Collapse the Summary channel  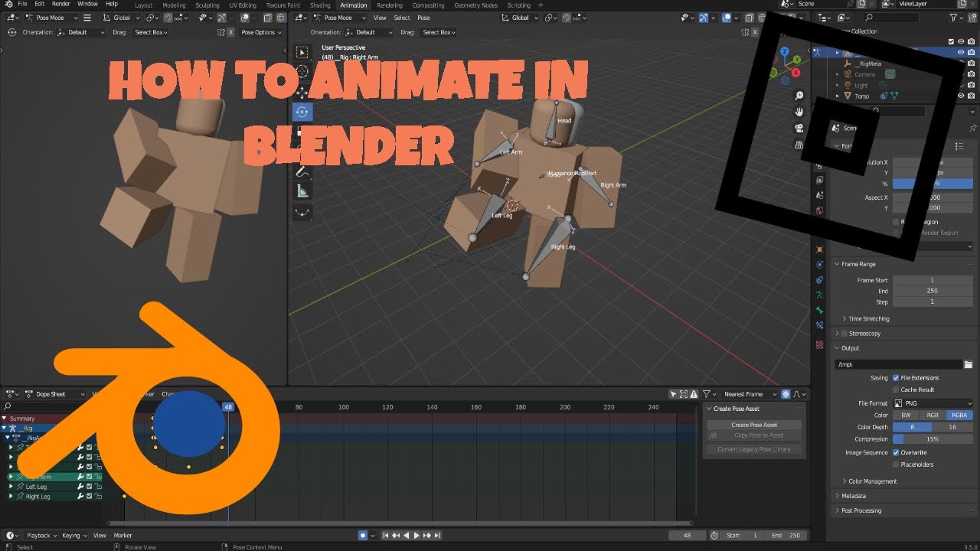coord(5,419)
